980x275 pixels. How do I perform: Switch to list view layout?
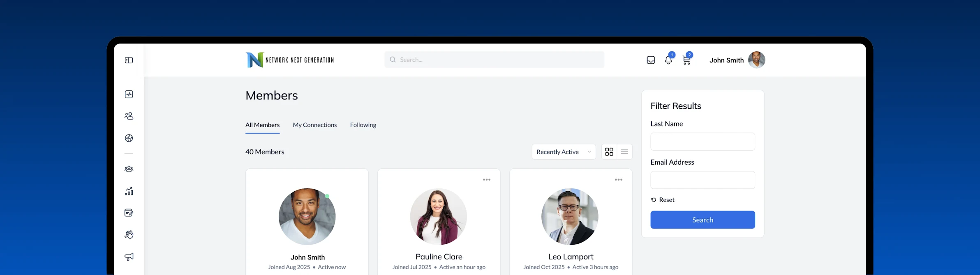[x=624, y=152]
